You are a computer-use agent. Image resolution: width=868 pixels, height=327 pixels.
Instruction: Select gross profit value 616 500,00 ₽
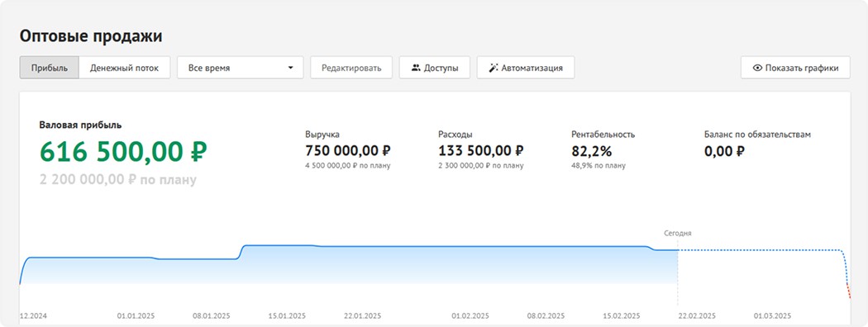point(123,152)
